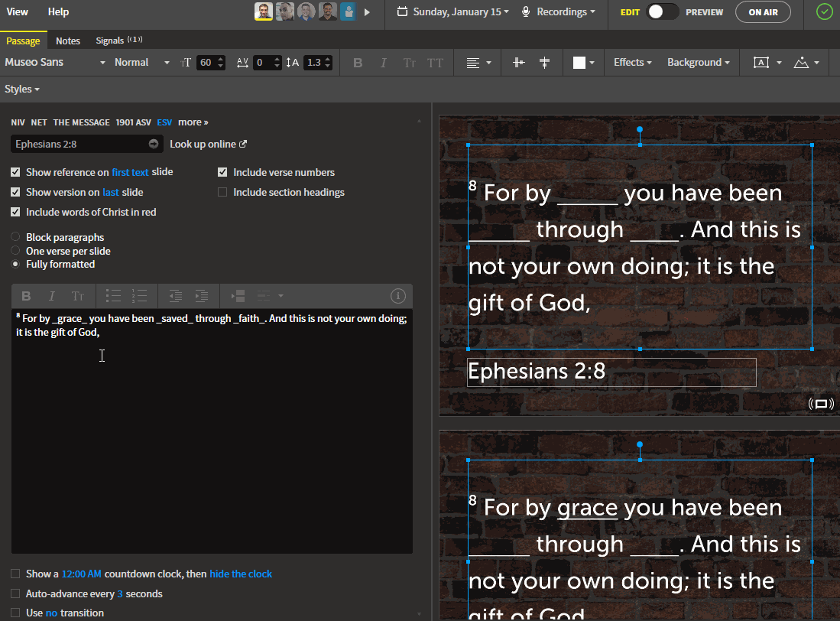Image resolution: width=840 pixels, height=621 pixels.
Task: Click italic in the passage editor toolbar
Action: click(x=51, y=296)
